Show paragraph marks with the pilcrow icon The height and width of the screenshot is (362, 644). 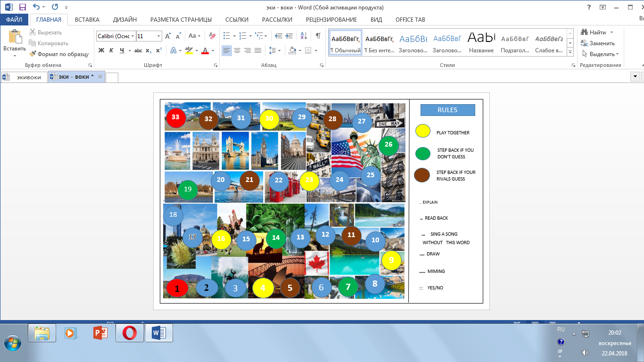pyautogui.click(x=318, y=36)
